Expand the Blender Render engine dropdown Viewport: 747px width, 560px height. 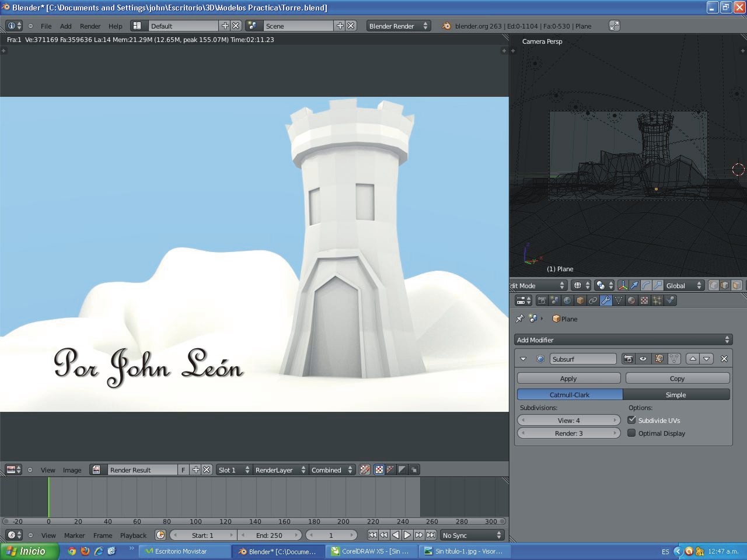pyautogui.click(x=398, y=26)
